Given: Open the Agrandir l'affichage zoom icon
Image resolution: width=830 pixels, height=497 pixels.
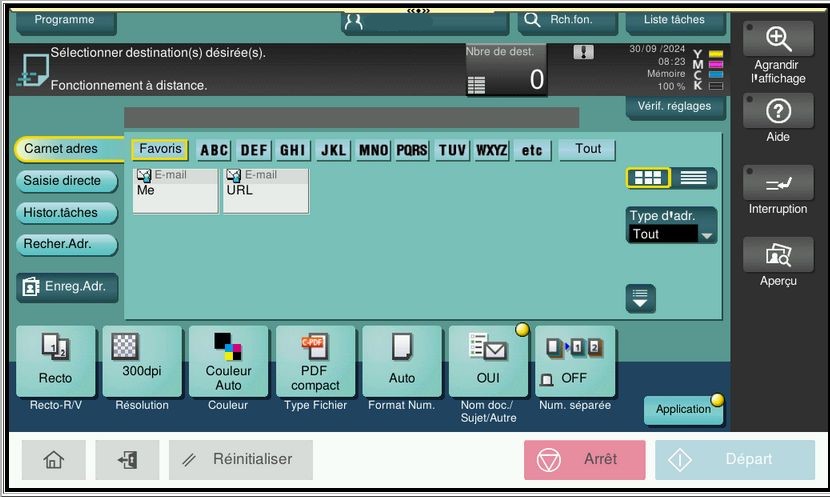Looking at the screenshot, I should (778, 39).
